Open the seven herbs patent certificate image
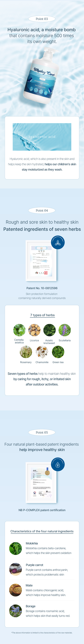 (x=41, y=260)
